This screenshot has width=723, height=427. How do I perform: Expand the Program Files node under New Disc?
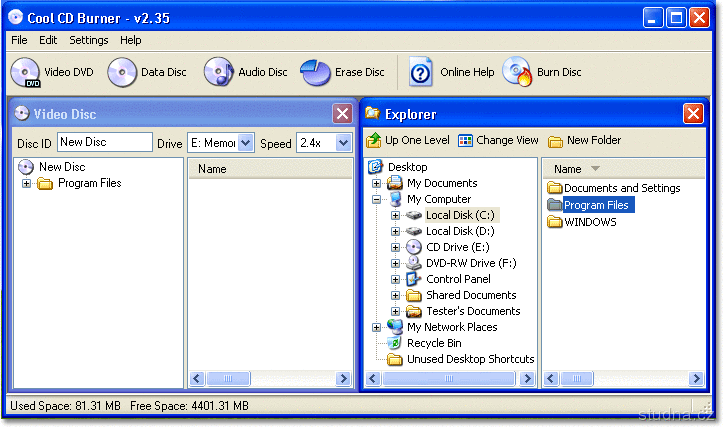[26, 184]
